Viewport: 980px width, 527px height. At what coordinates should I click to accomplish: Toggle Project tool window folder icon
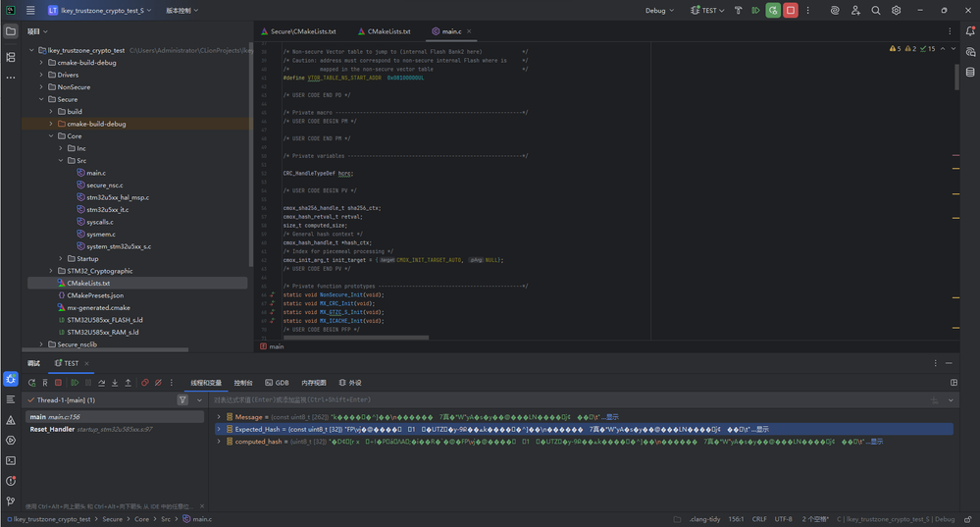(11, 31)
